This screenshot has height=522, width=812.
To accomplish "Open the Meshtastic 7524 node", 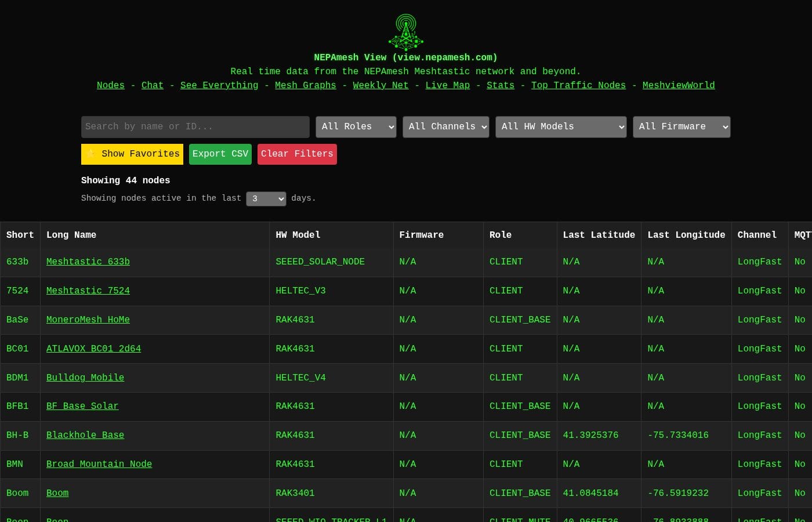I will point(88,291).
